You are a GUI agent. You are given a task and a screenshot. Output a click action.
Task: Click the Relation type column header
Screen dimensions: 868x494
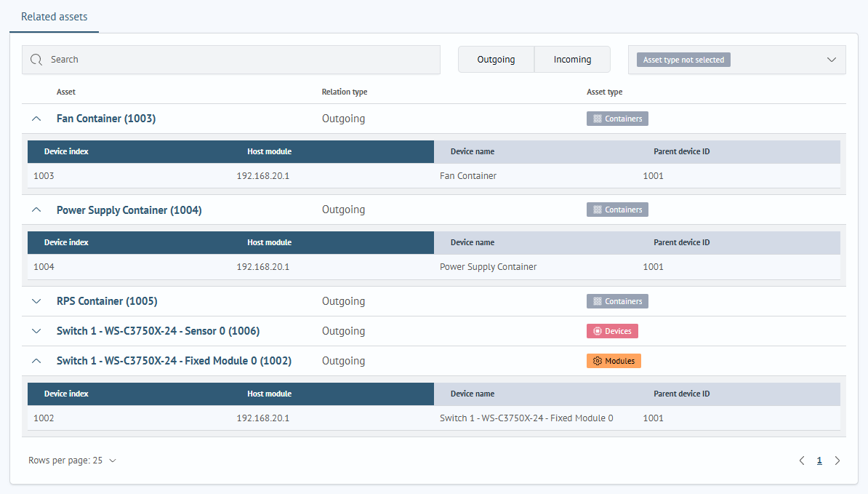pyautogui.click(x=345, y=92)
